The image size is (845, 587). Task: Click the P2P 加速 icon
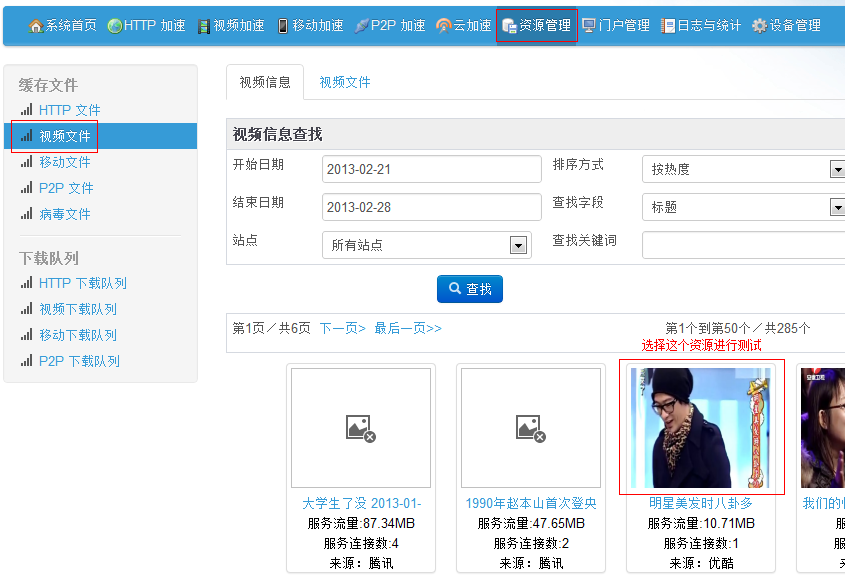click(361, 26)
